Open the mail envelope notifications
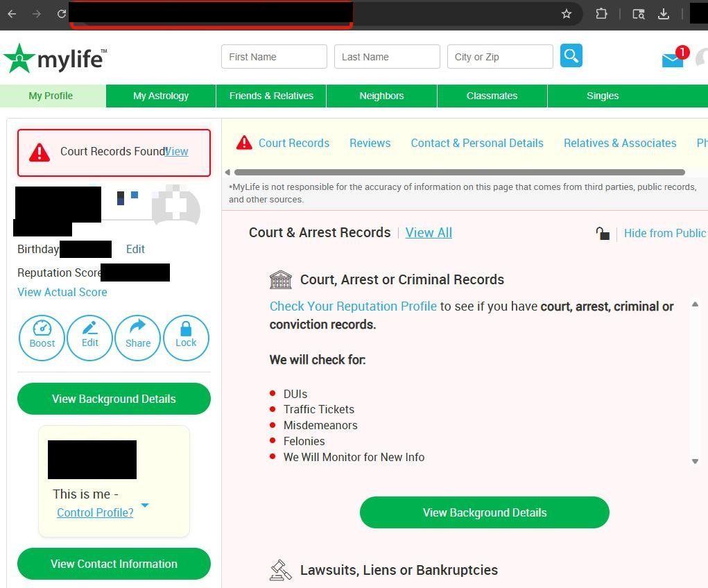This screenshot has width=708, height=588. tap(673, 60)
